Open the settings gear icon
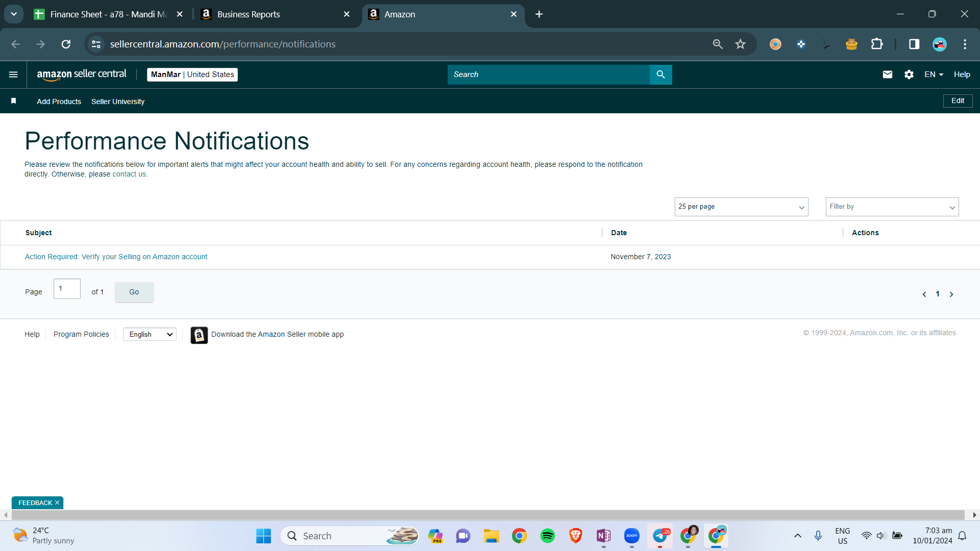 point(909,74)
